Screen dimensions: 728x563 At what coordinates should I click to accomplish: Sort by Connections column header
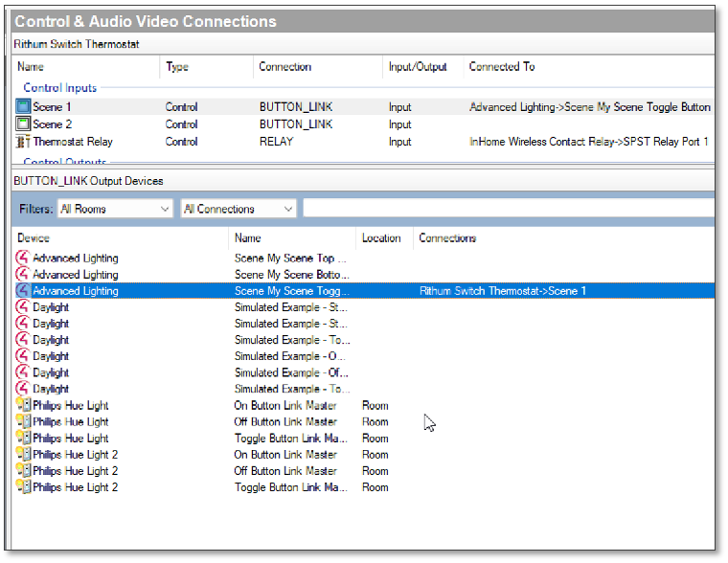[x=447, y=238]
